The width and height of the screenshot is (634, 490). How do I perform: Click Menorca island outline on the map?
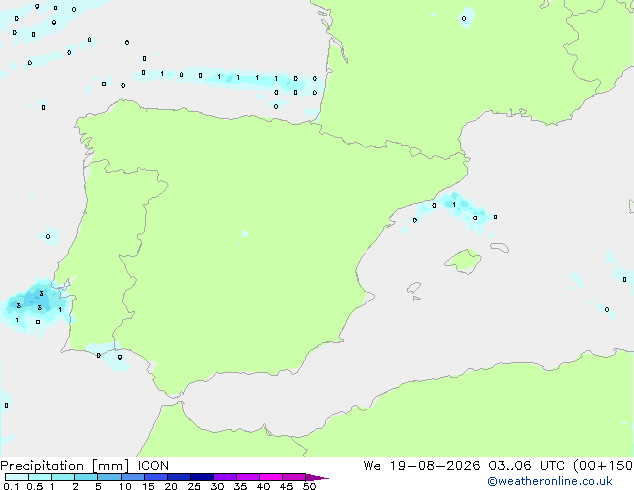(499, 247)
